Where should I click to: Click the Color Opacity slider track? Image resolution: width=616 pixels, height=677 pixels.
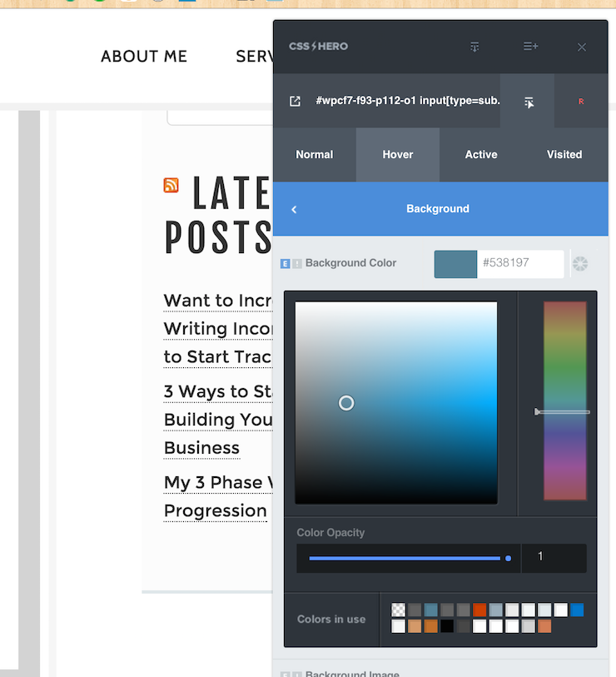408,558
